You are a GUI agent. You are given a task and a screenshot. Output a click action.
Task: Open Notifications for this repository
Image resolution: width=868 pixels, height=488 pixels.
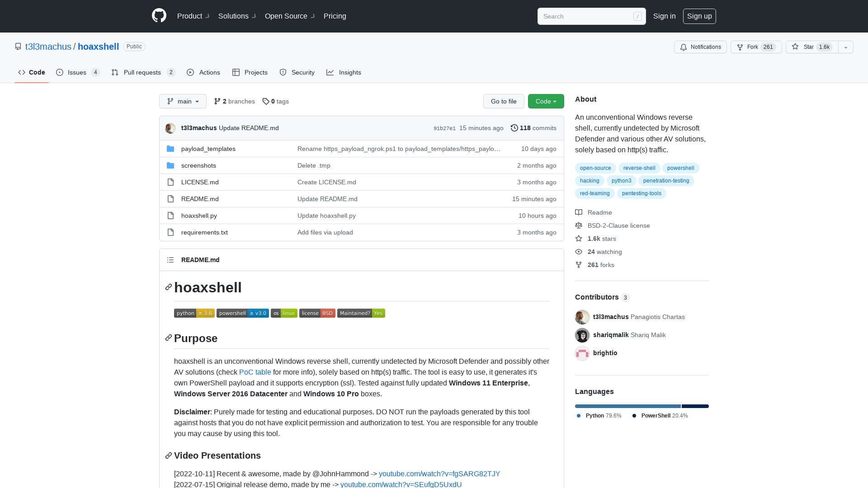pos(700,47)
